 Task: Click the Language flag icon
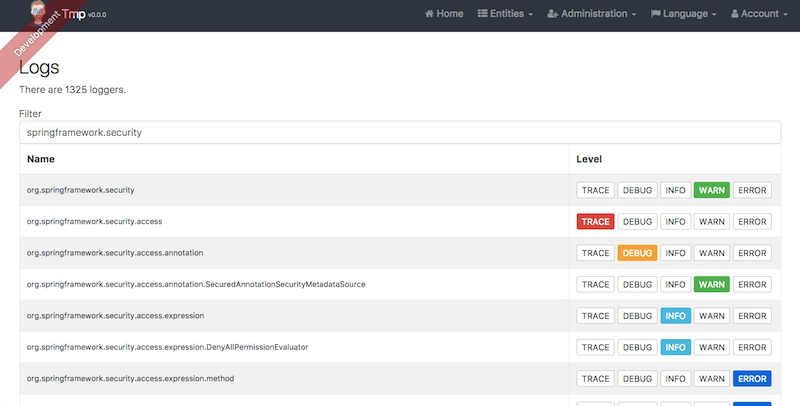coord(656,15)
